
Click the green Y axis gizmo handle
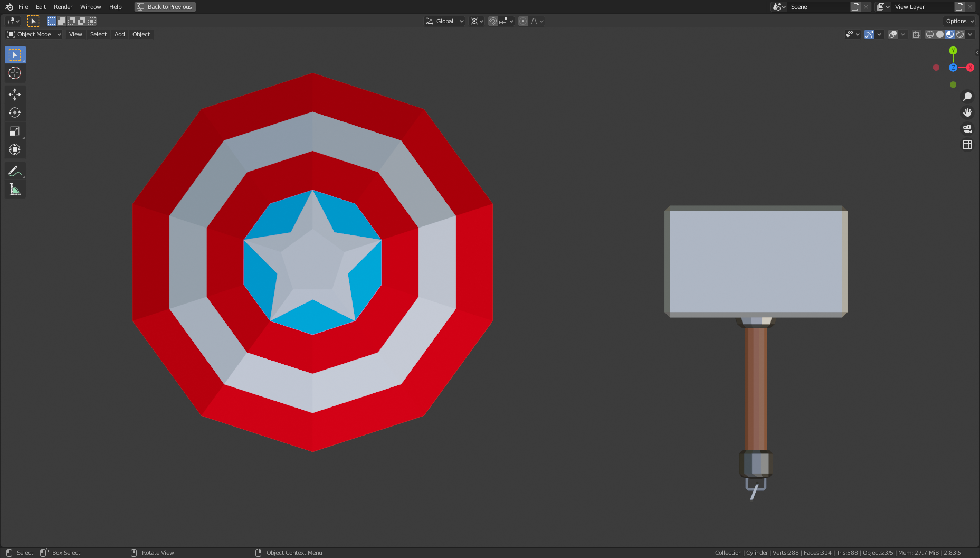[953, 49]
